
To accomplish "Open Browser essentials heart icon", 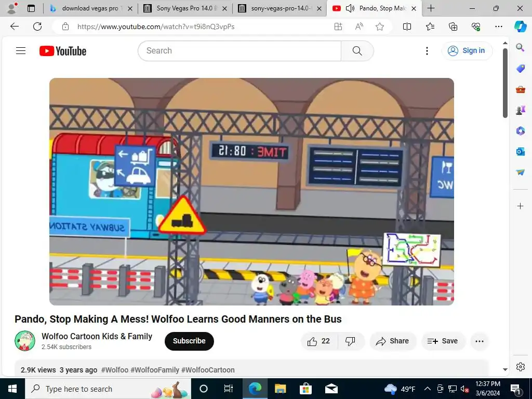I will [476, 26].
